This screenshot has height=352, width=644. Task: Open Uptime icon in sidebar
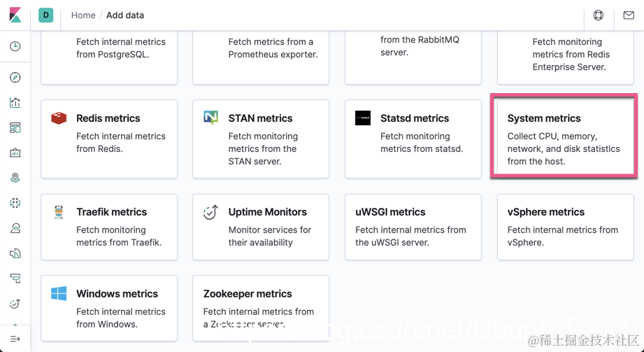point(15,304)
